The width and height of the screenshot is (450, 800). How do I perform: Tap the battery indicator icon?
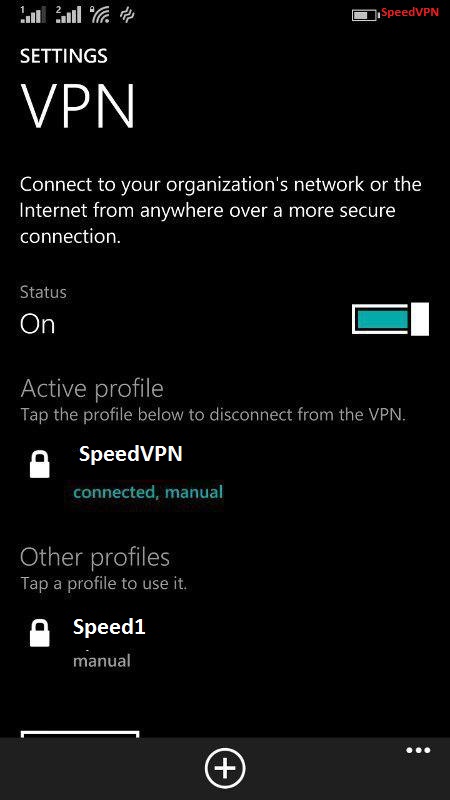(365, 15)
